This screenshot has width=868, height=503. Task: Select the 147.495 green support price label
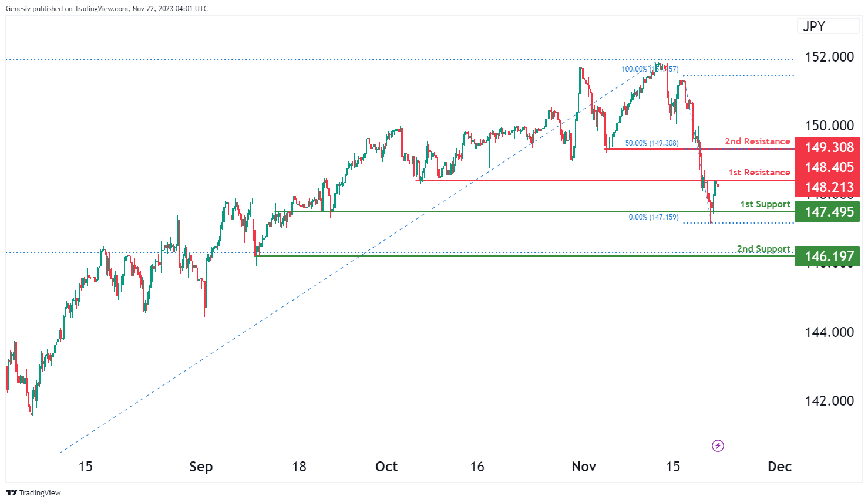pos(829,212)
